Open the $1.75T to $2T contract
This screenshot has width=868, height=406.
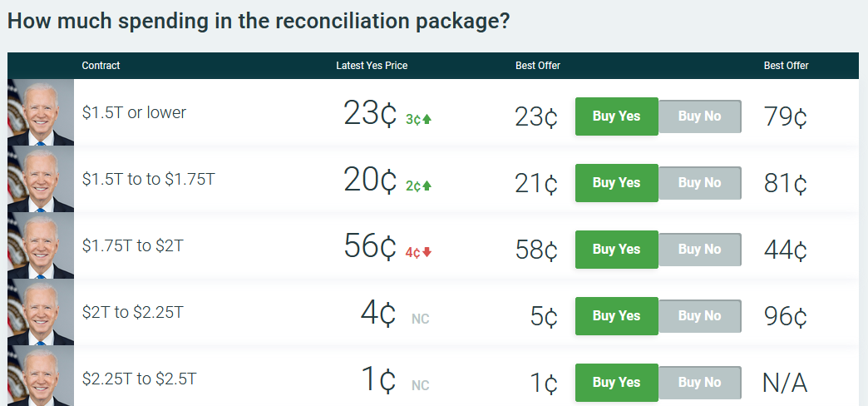[x=132, y=245]
